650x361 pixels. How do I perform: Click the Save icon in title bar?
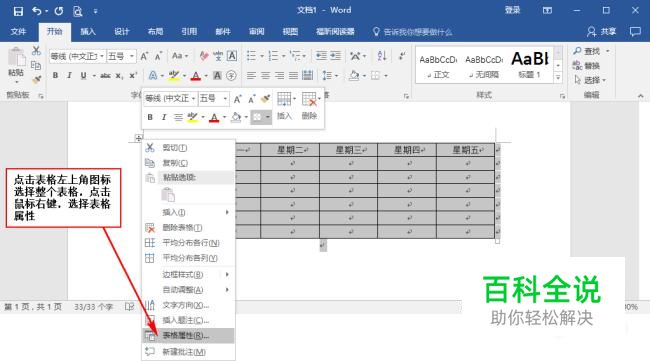click(18, 11)
